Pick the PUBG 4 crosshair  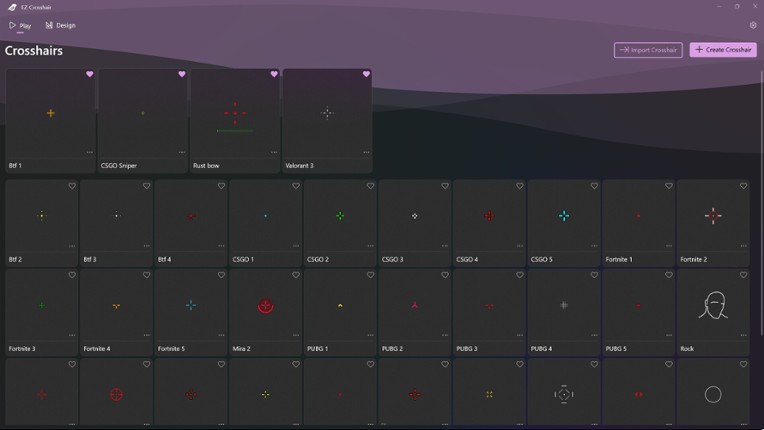[564, 306]
